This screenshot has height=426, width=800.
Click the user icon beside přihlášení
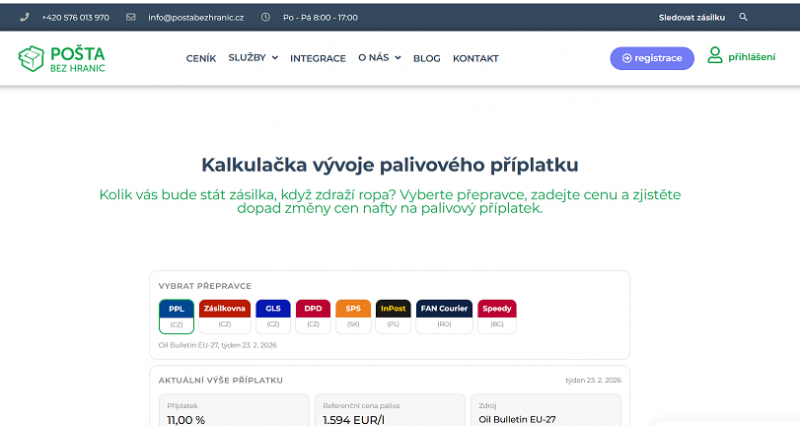pos(715,57)
